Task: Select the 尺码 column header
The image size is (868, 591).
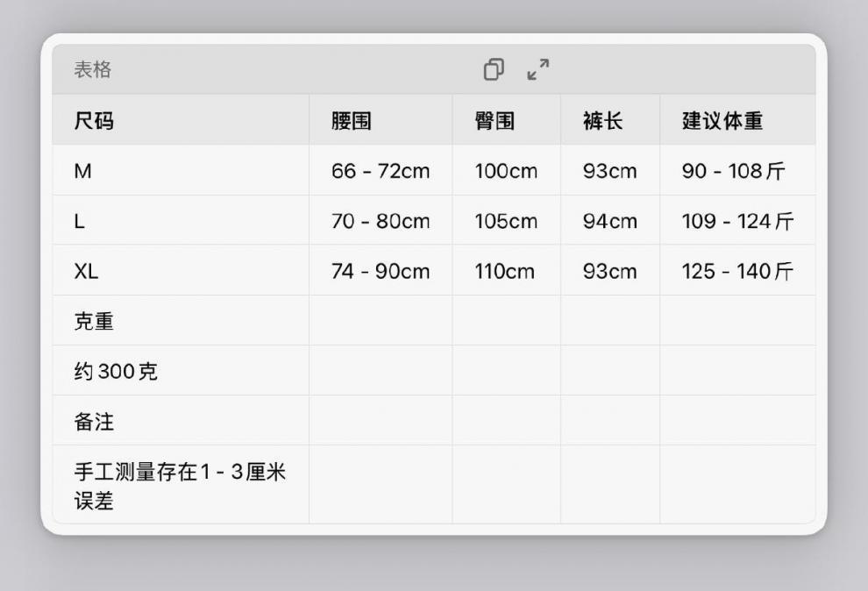Action: click(x=94, y=121)
